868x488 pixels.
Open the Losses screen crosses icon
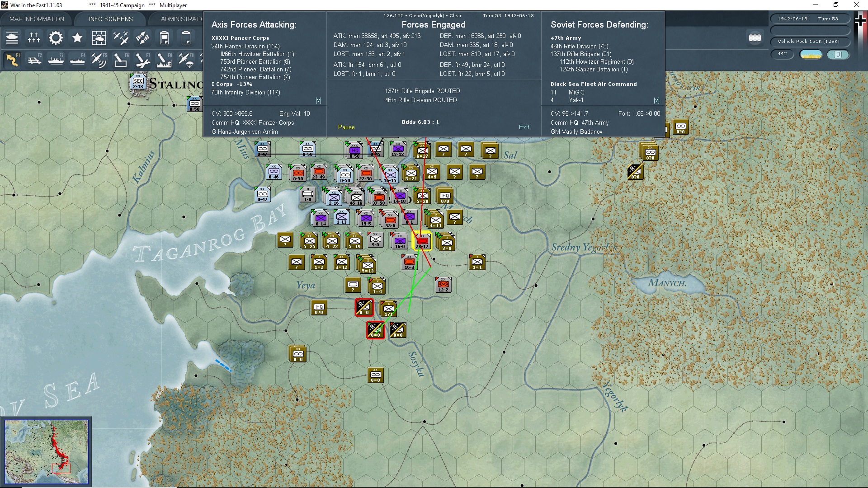coord(34,38)
